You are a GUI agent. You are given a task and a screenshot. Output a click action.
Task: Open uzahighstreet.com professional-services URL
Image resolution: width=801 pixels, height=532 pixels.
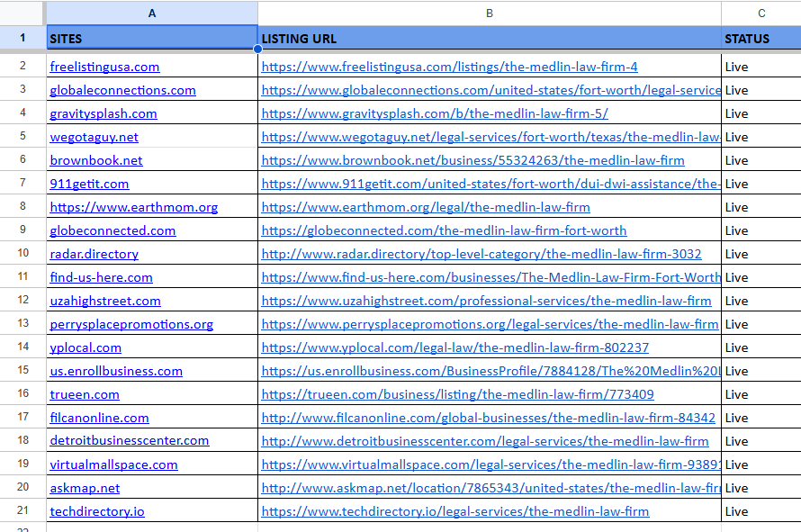click(486, 301)
